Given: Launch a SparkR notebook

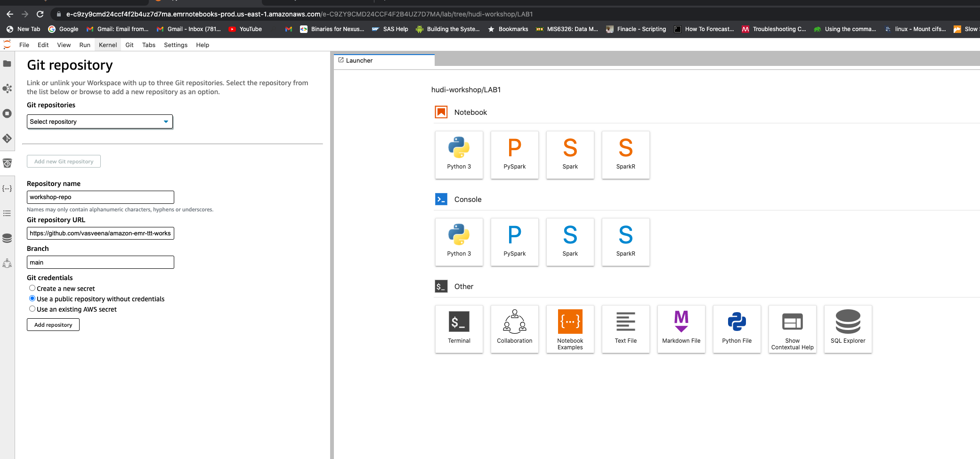Looking at the screenshot, I should click(x=625, y=155).
